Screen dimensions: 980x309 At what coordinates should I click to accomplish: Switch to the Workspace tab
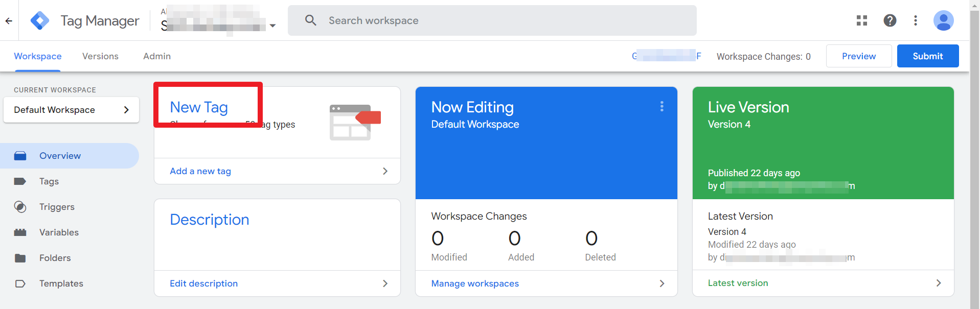pyautogui.click(x=37, y=56)
